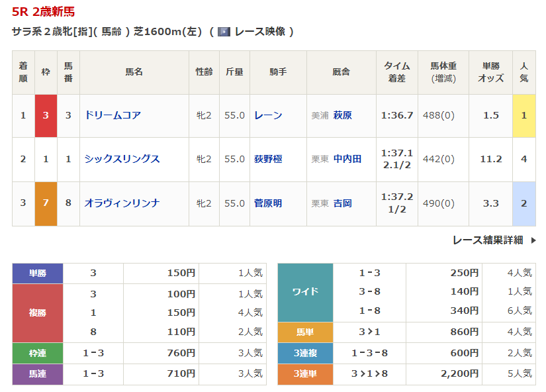Click jockey レーン link
The image size is (546, 392).
(268, 115)
